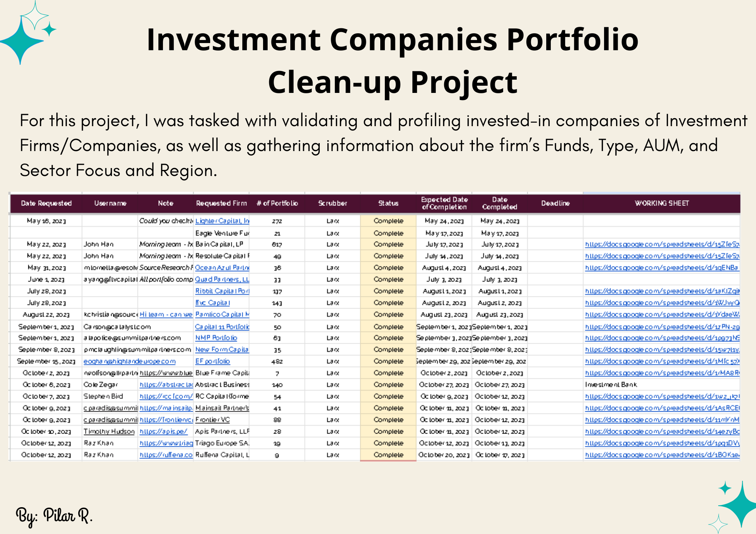Select the Complete status for Eagle Venture row
Viewport: 756px width, 534px height.
[388, 233]
